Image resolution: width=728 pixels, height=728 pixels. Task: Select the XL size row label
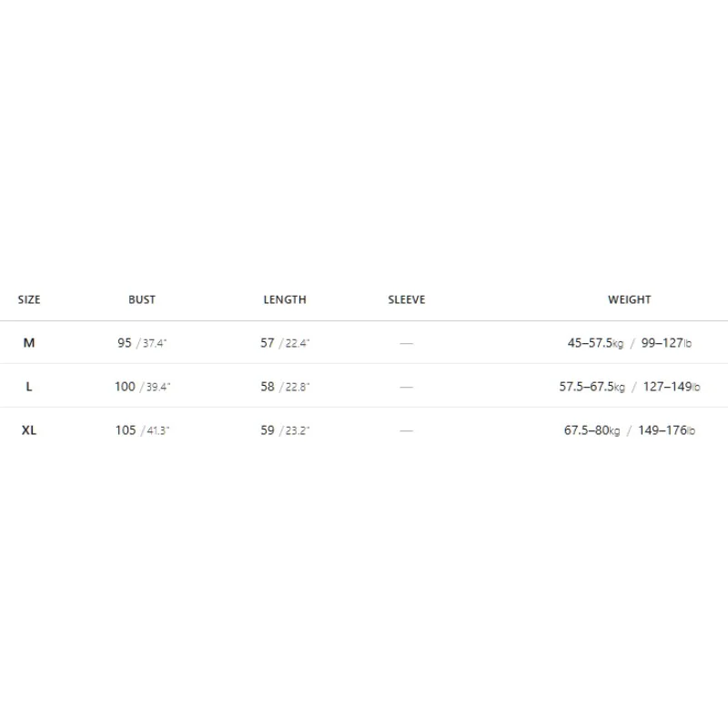tap(29, 430)
